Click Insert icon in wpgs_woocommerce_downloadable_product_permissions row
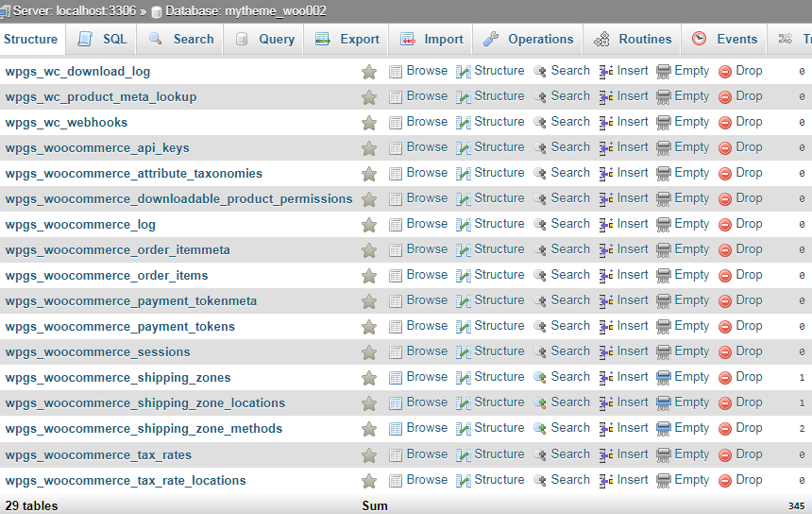Screen dimensions: 812x514 point(606,199)
